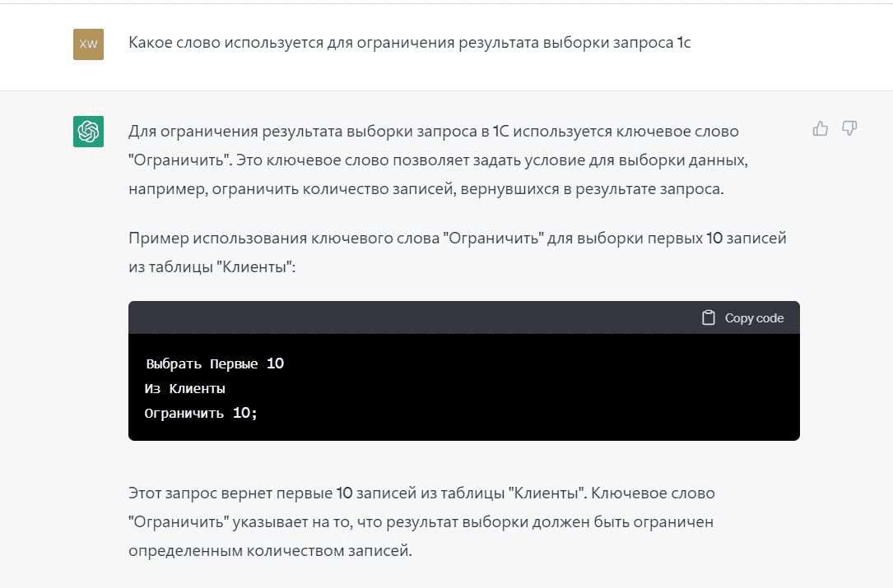Click the clipboard icon in code header
This screenshot has height=588, width=893.
708,317
